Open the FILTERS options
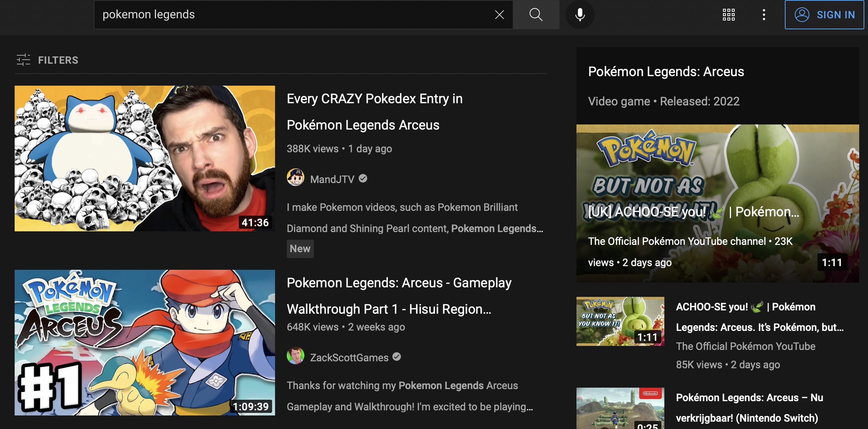868x429 pixels. coord(47,60)
